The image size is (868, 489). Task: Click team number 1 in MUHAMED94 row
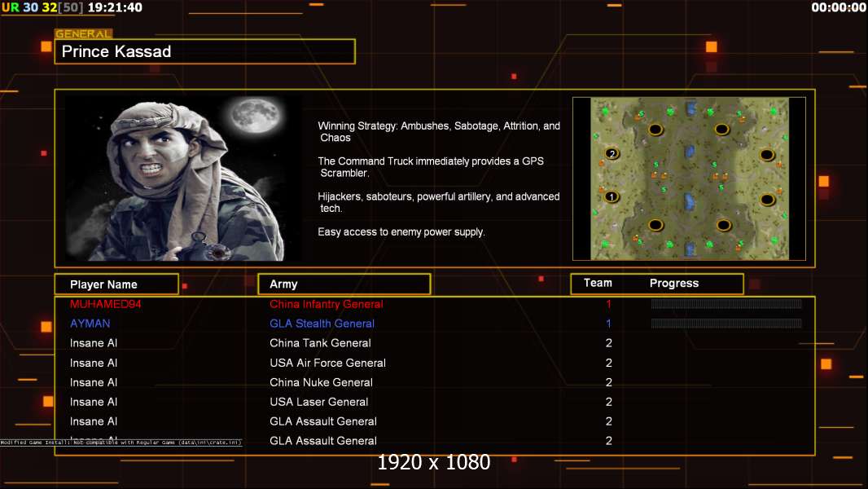pos(608,304)
